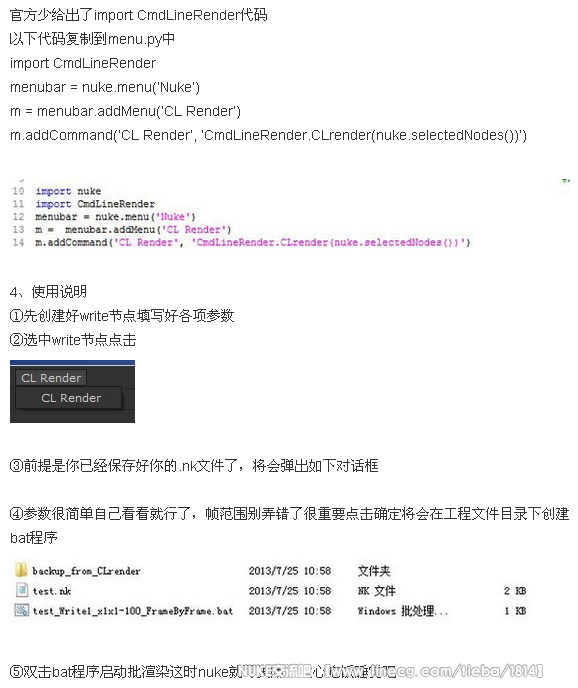Click the 'NK 文件' file type text

click(377, 591)
